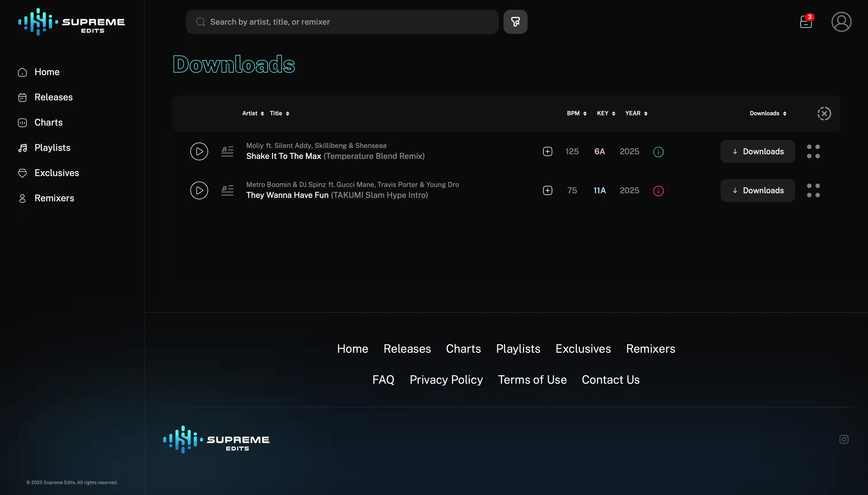Open the search filter options
Viewport: 868px width, 495px height.
click(515, 22)
